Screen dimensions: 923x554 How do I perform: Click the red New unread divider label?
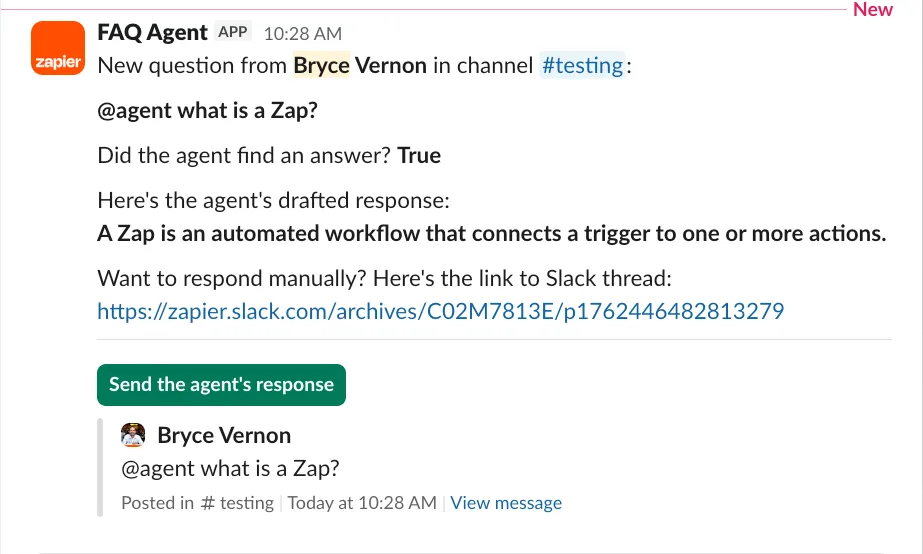(x=873, y=9)
